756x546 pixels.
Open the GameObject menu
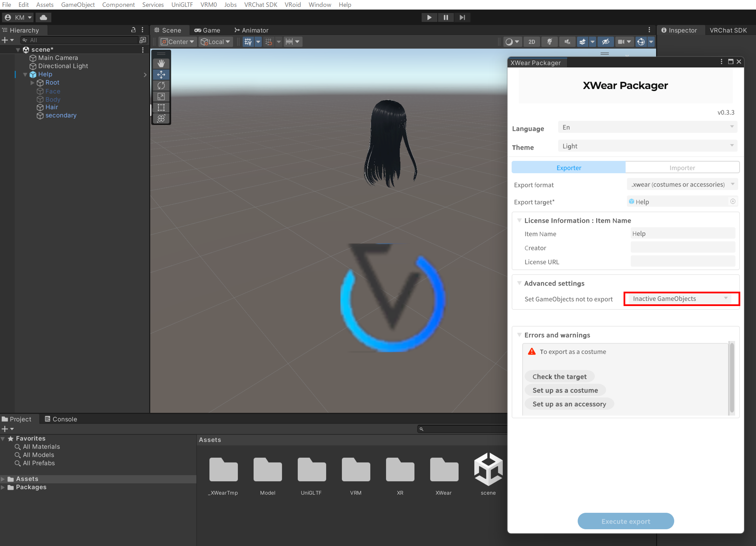[x=78, y=5]
